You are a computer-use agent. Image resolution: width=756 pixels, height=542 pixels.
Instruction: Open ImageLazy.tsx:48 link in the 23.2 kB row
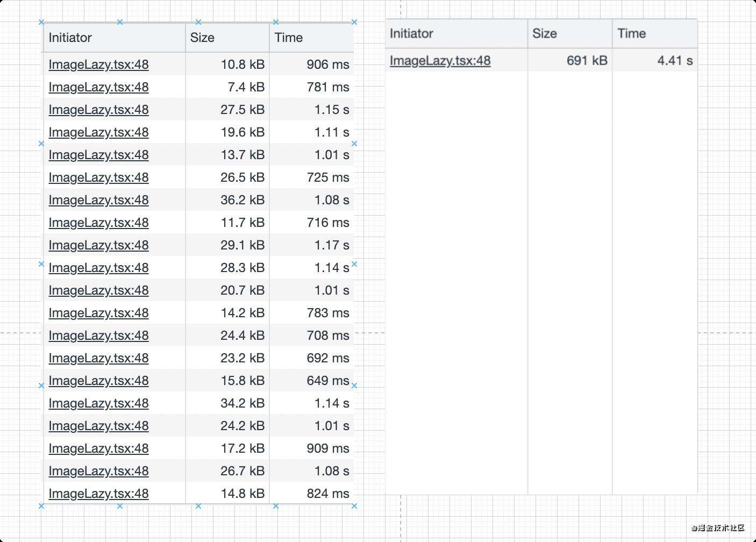(98, 358)
